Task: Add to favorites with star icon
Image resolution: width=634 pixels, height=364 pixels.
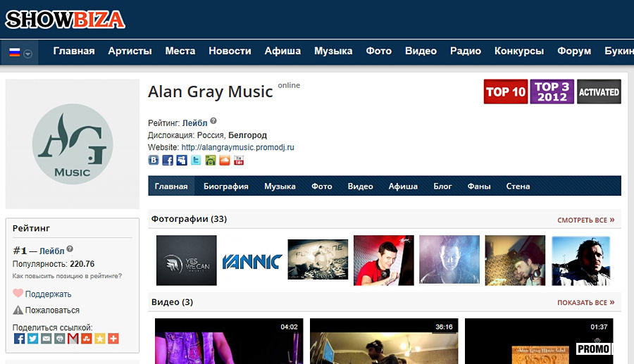Action: (99, 339)
